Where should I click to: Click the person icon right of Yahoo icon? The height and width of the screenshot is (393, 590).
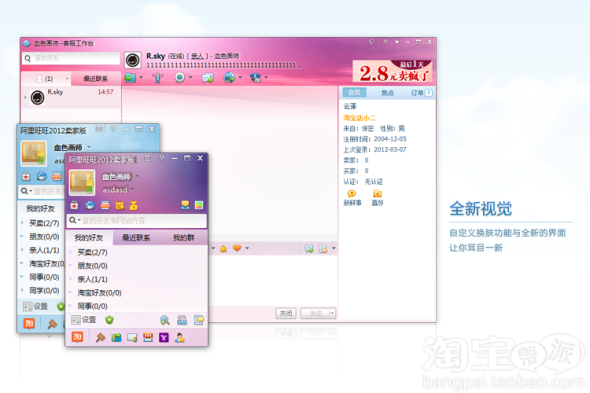(180, 338)
